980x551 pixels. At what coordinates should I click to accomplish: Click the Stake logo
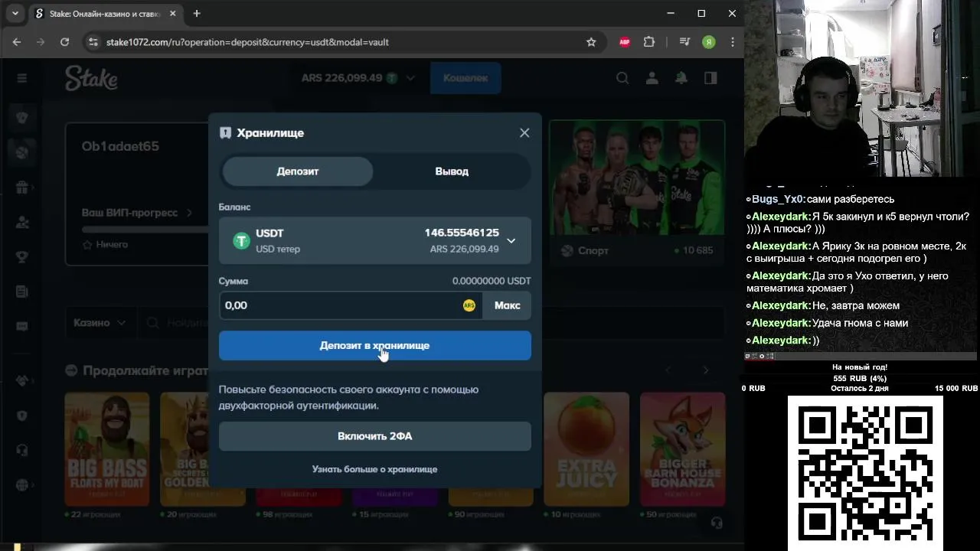point(91,78)
